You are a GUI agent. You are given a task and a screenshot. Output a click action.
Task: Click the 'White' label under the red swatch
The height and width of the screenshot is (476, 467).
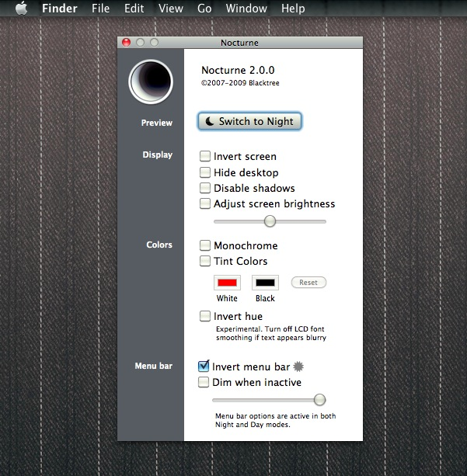(227, 298)
